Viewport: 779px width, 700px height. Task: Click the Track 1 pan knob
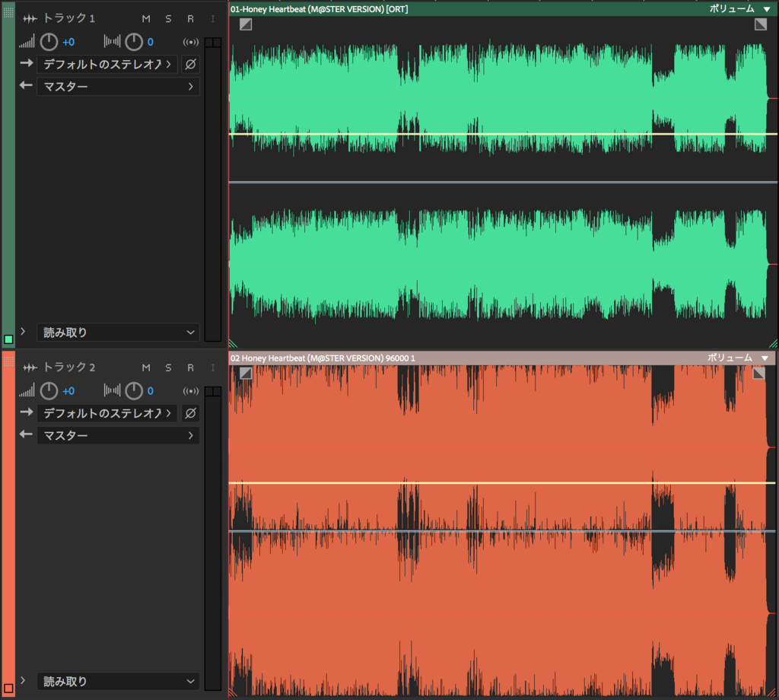[x=134, y=42]
